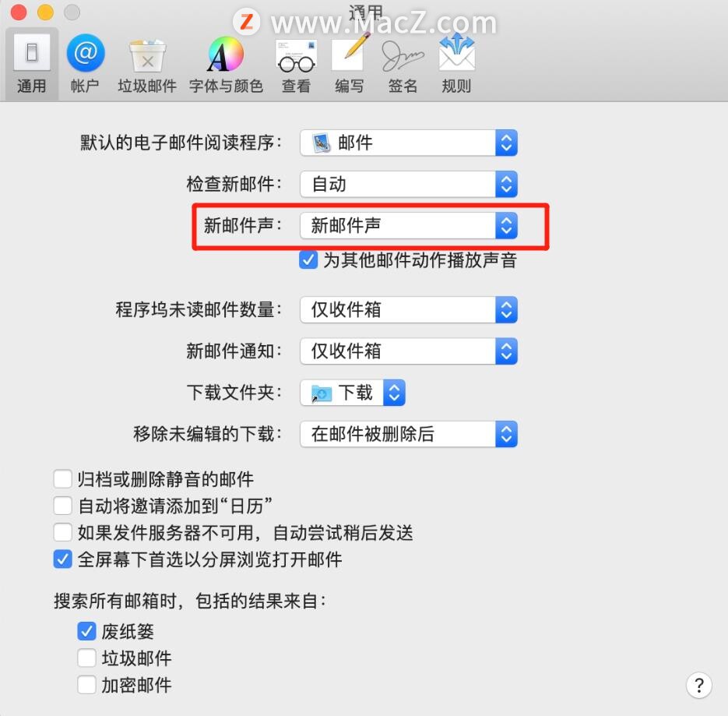Image resolution: width=728 pixels, height=716 pixels.
Task: Click the help question mark button
Action: click(x=698, y=686)
